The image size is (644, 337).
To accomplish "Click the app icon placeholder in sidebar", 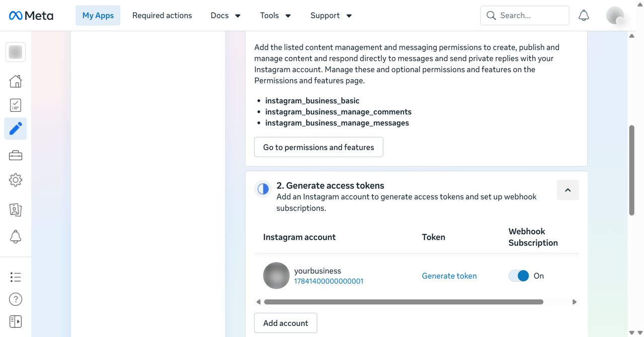I will click(16, 52).
